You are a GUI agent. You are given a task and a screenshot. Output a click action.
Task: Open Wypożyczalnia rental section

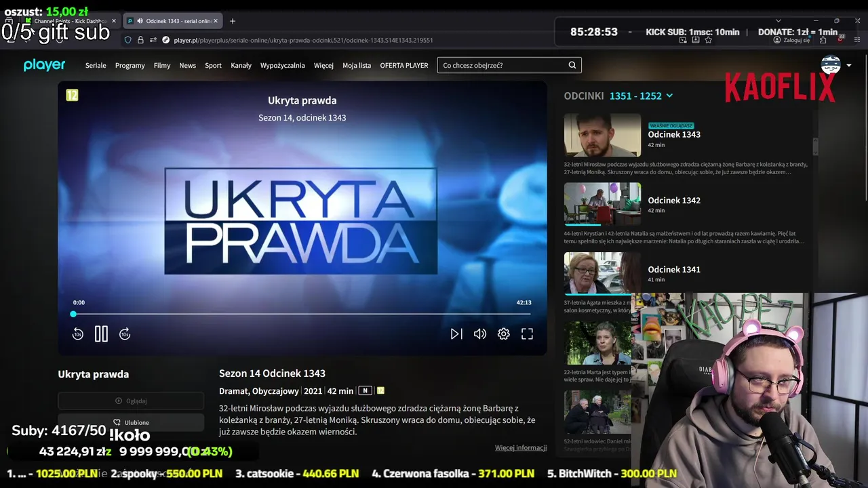click(283, 65)
